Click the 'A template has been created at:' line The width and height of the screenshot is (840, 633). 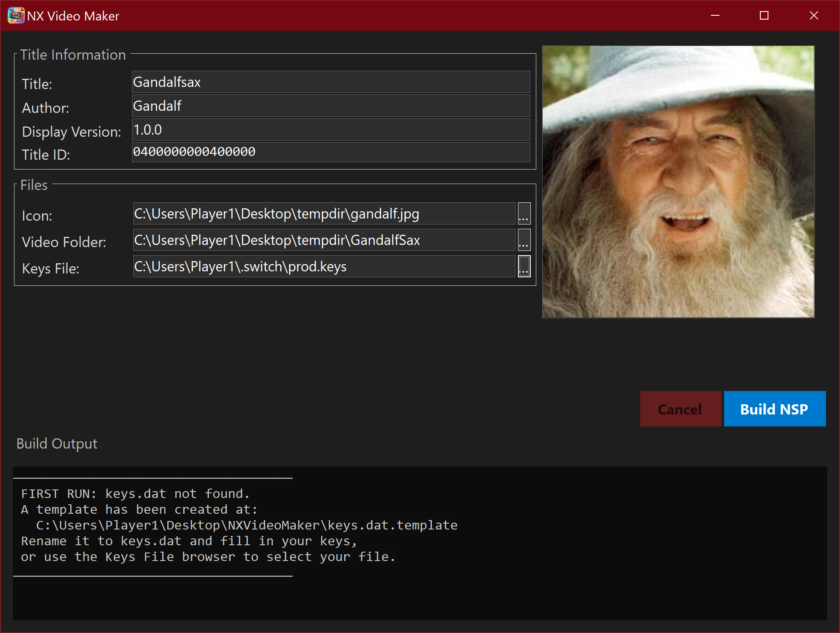point(139,509)
